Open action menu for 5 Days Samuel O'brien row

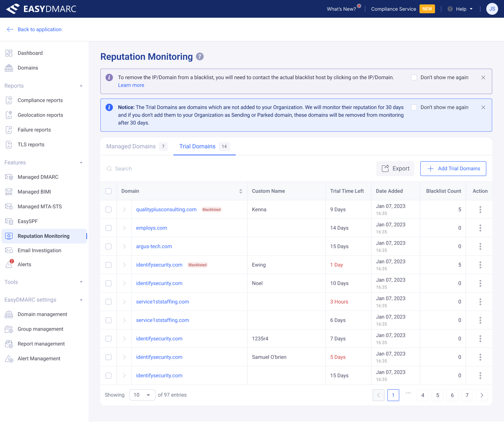(x=480, y=357)
